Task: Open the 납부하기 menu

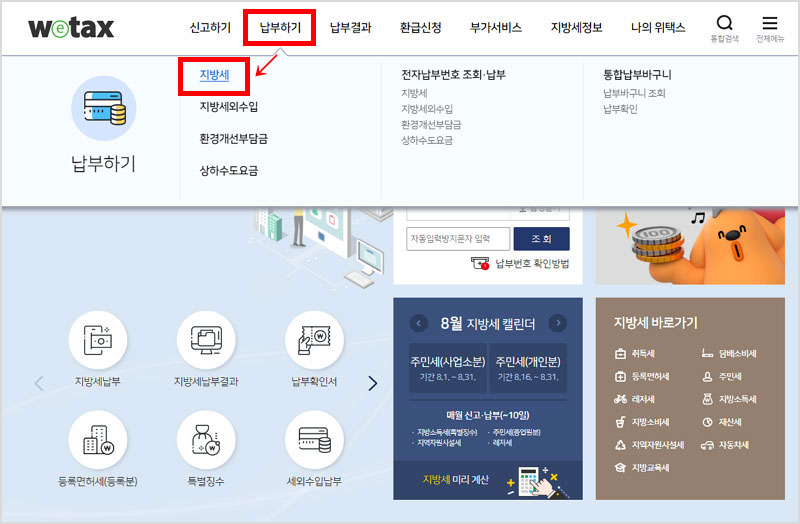Action: pos(280,28)
